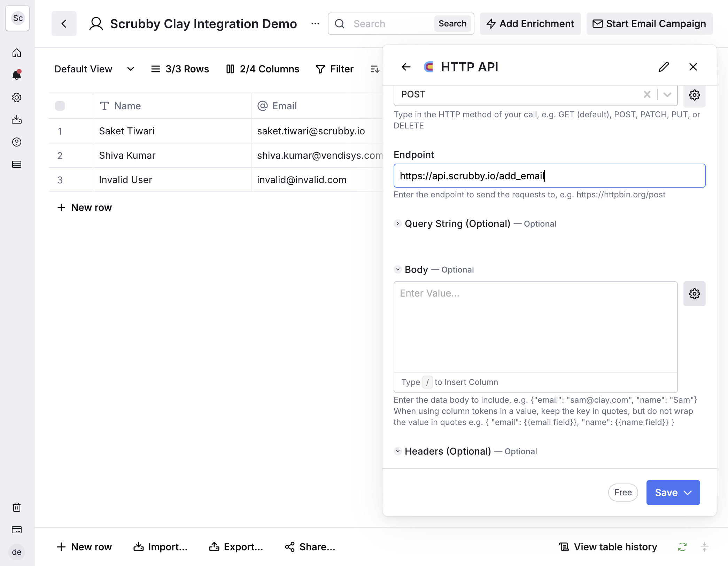Viewport: 728px width, 566px height.
Task: Click the download tray icon in sidebar
Action: (17, 120)
